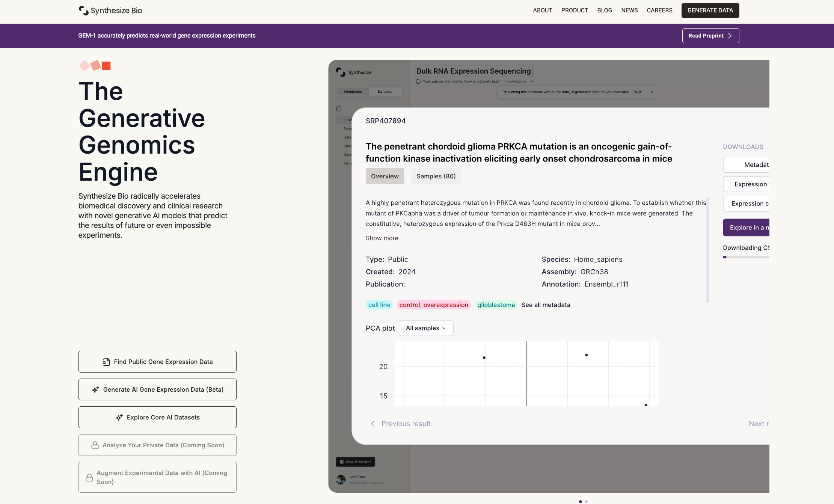The width and height of the screenshot is (834, 504).
Task: Click the sparkle icon on Explore Core AI Datasets
Action: 119,417
